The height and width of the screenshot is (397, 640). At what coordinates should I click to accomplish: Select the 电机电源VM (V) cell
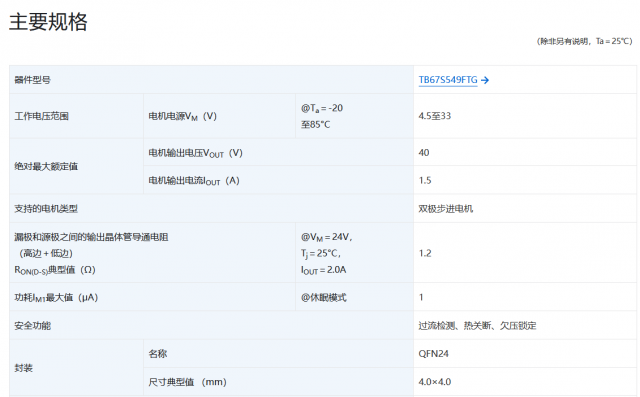coord(220,116)
